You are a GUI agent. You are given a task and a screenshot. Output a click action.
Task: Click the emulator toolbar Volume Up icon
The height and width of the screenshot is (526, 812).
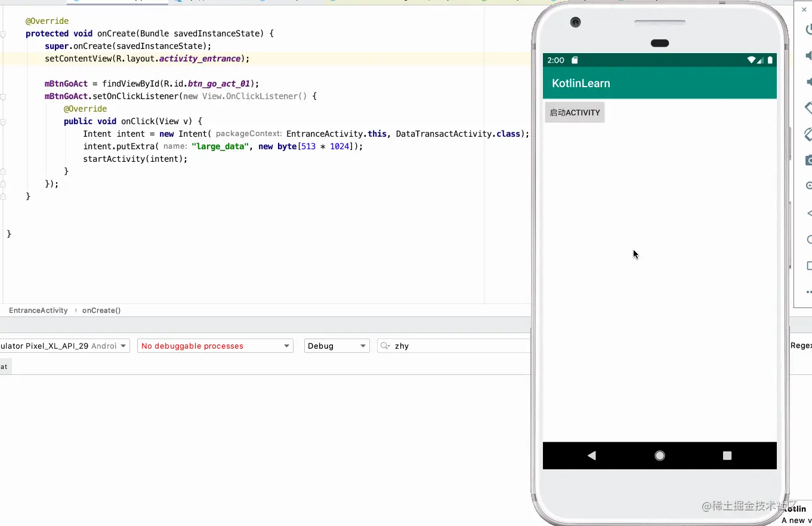click(808, 56)
